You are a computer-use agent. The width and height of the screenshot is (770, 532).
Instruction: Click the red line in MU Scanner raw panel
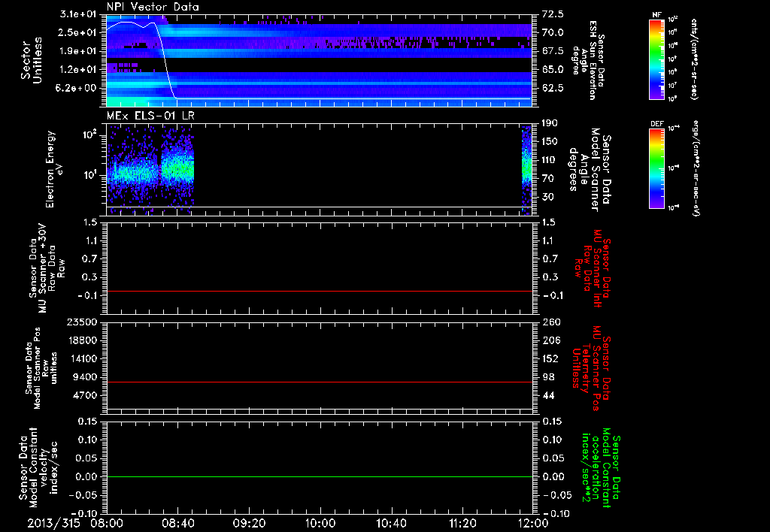pyautogui.click(x=320, y=291)
